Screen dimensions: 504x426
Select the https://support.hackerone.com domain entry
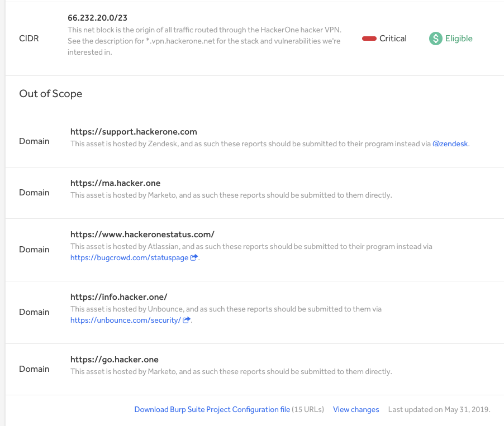pyautogui.click(x=134, y=132)
